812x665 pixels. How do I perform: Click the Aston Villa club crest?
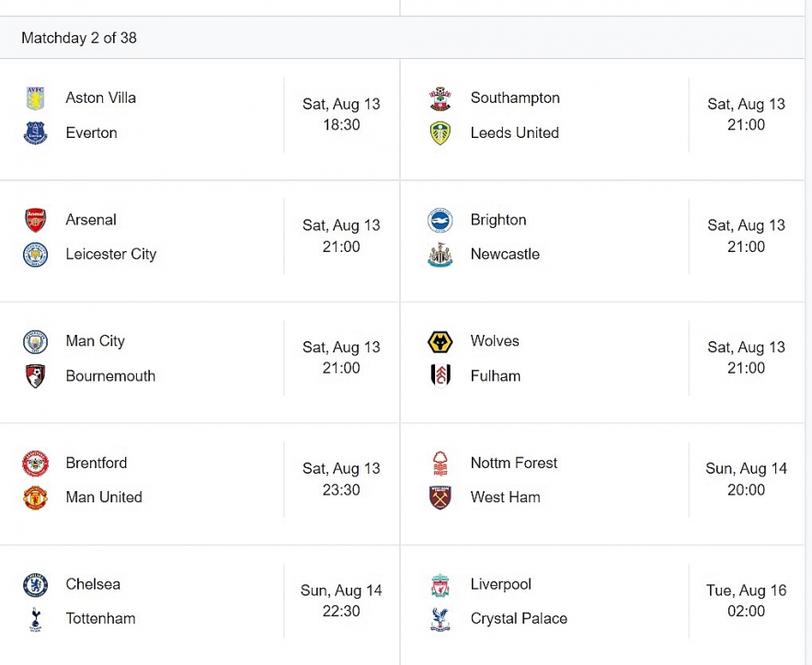point(36,98)
